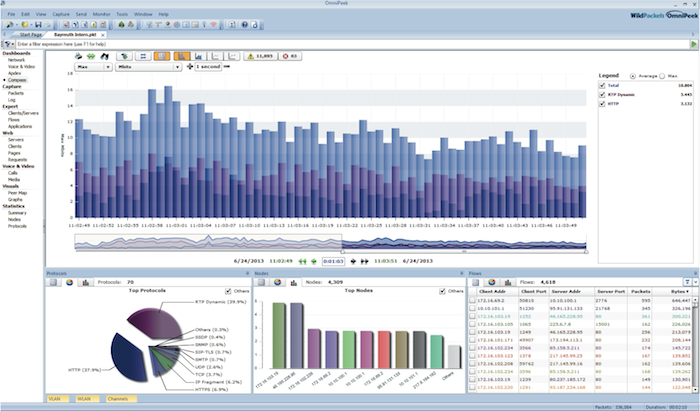Click the point chart view button
Screen dimensions: 700x411
point(232,56)
